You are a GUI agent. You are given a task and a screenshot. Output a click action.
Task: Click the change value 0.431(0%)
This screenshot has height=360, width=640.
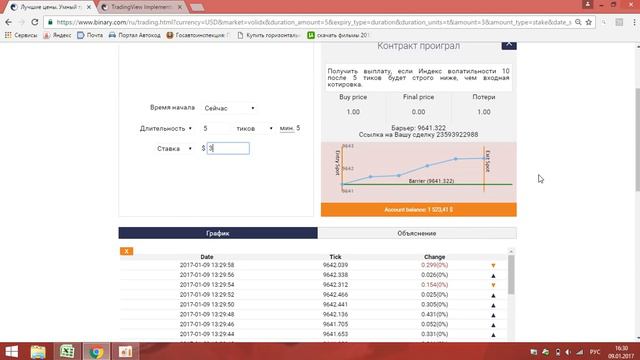pyautogui.click(x=434, y=314)
